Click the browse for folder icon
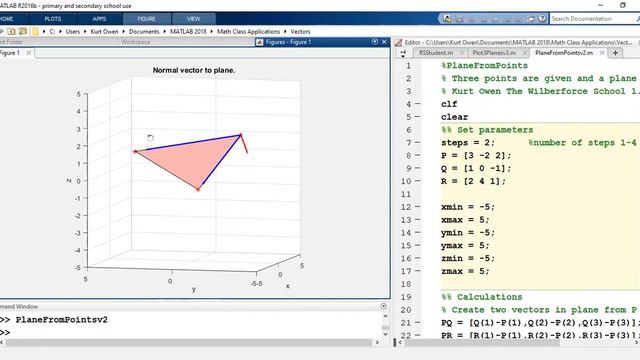This screenshot has height=360, width=640. click(x=22, y=31)
